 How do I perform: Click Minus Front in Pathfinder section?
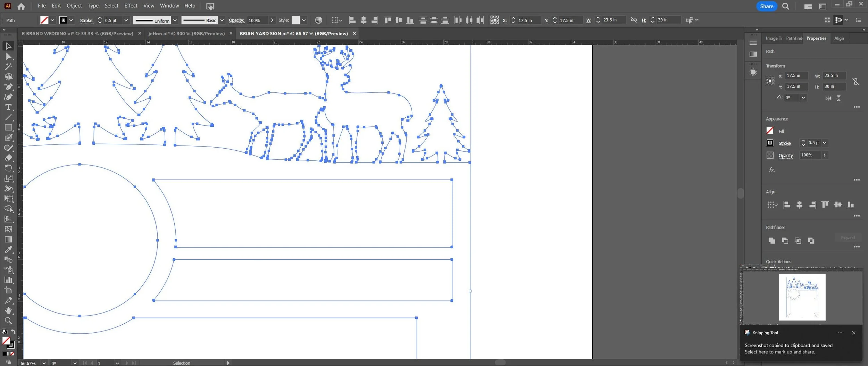click(785, 240)
